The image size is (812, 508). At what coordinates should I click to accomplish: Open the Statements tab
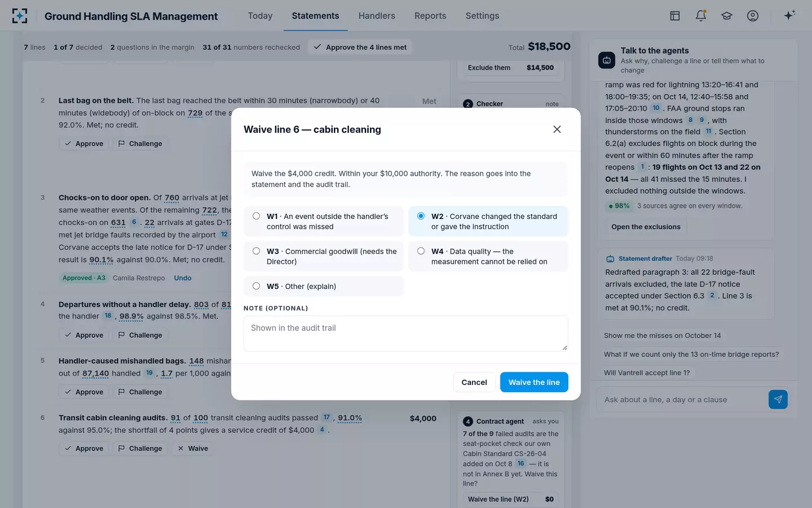[315, 16]
